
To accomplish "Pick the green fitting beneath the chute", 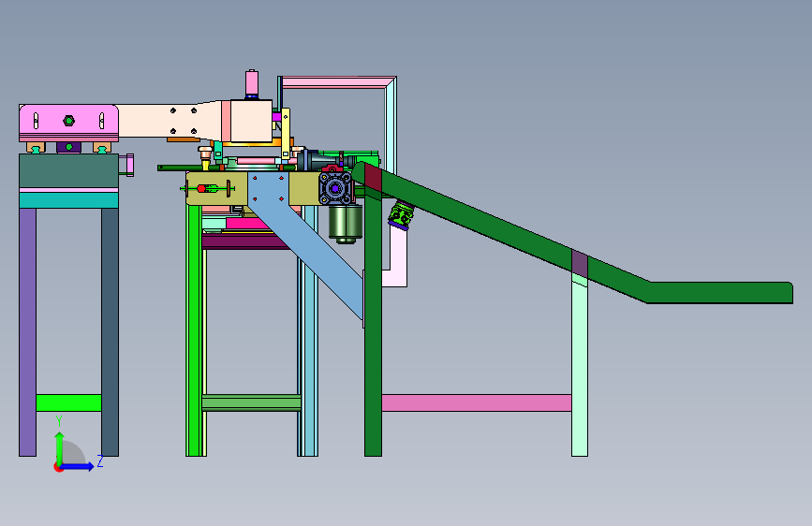I will click(x=401, y=214).
